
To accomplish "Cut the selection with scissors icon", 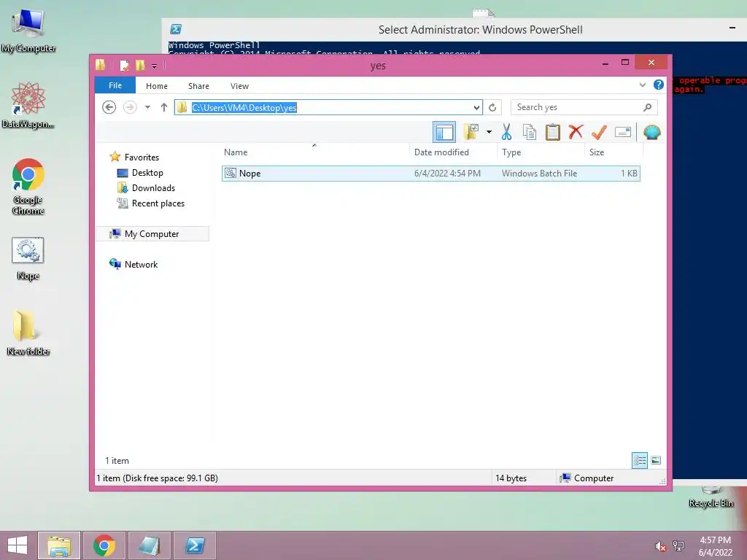I will (506, 132).
